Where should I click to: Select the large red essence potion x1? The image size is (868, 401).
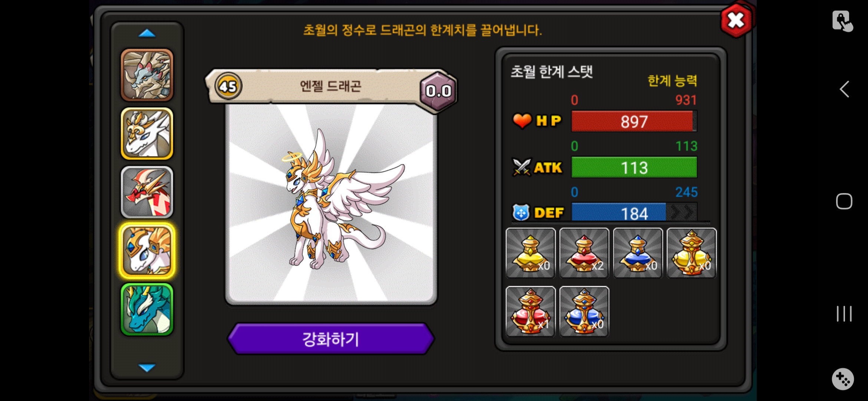530,312
